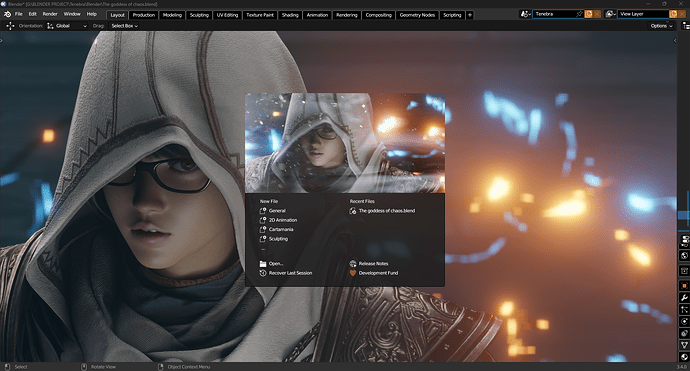Open the File menu
The width and height of the screenshot is (690, 371).
(18, 14)
